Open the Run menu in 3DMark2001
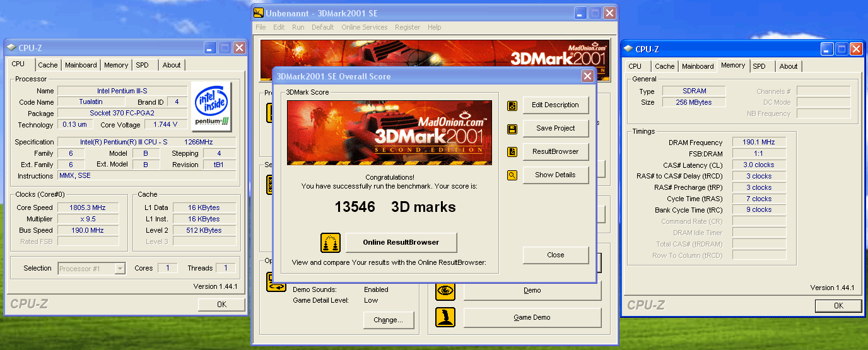 [x=298, y=27]
